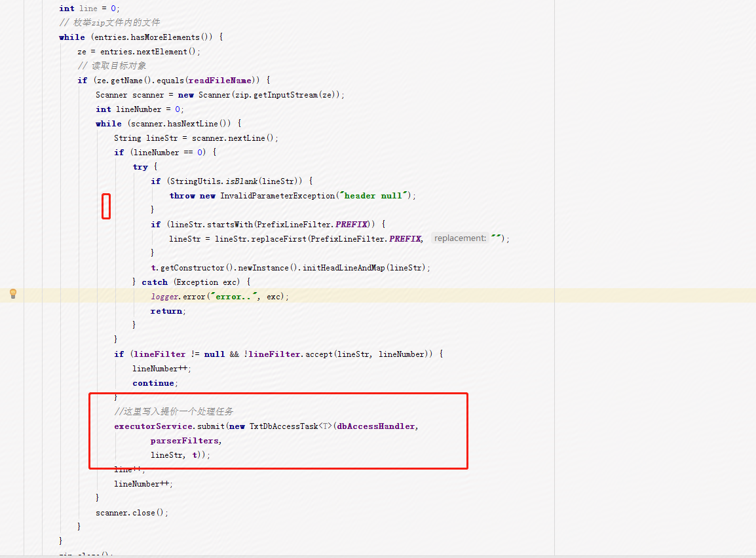The width and height of the screenshot is (756, 558).
Task: Click the 'continue;' statement
Action: coord(155,383)
